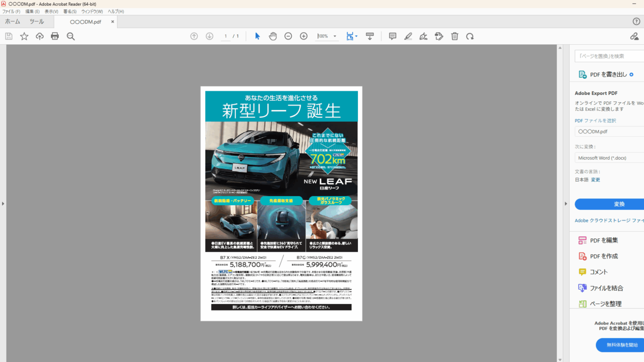Select the Highlight text pen tool
Screen dimensions: 644x362
click(x=408, y=36)
